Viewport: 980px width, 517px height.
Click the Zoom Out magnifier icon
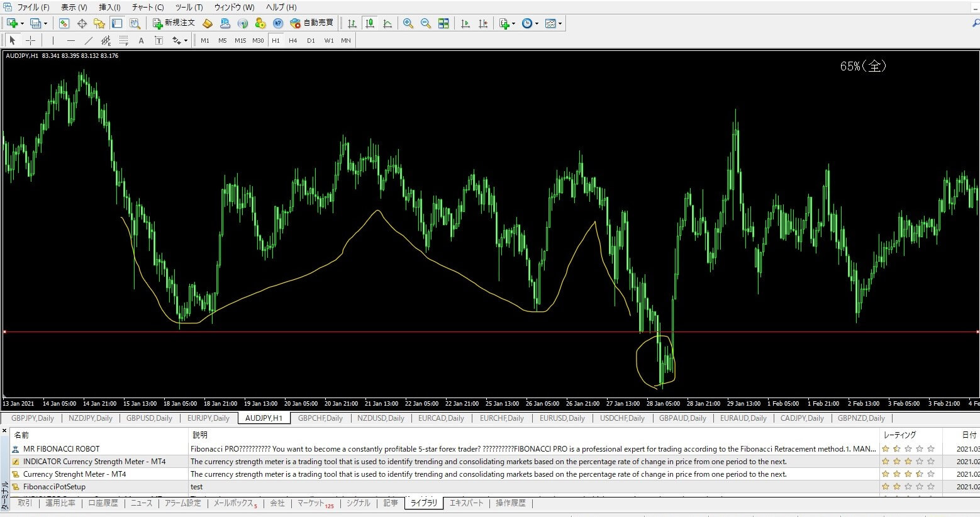point(426,23)
